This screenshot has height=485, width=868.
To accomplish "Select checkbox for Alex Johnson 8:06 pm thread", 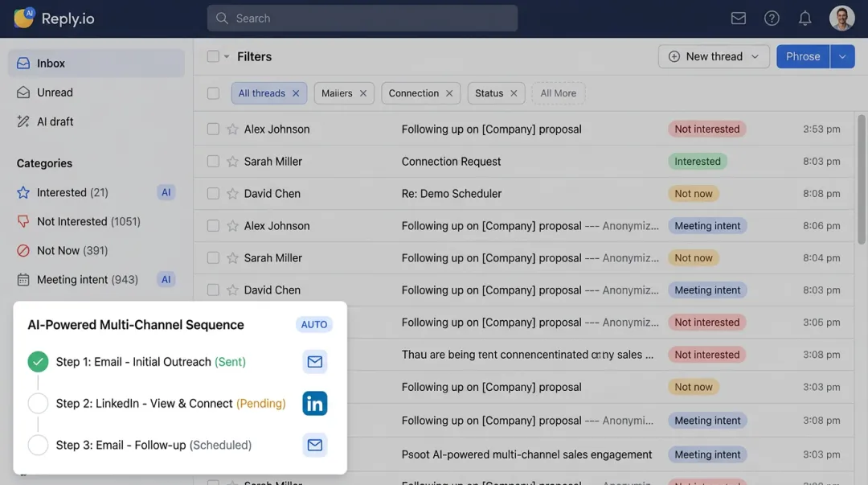I will click(213, 225).
